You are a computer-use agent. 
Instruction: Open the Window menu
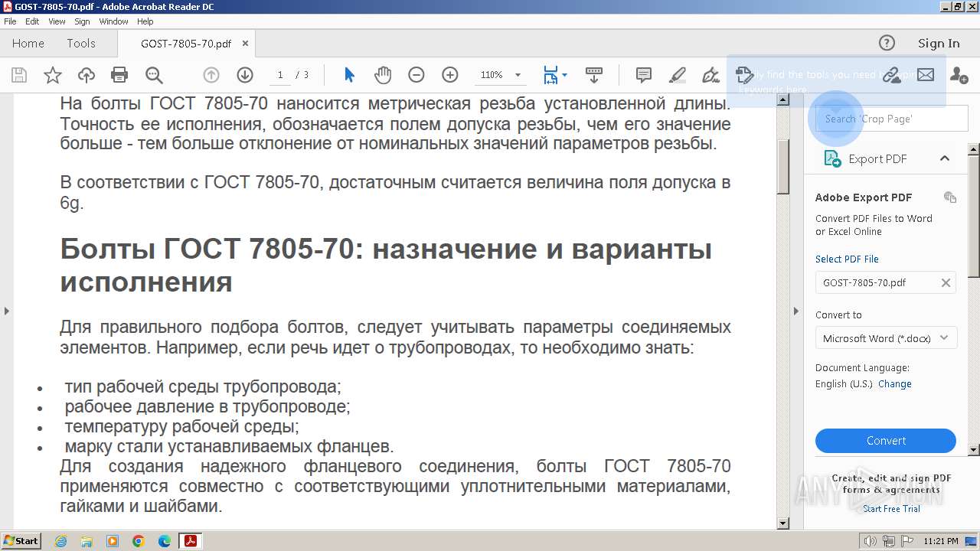click(113, 21)
